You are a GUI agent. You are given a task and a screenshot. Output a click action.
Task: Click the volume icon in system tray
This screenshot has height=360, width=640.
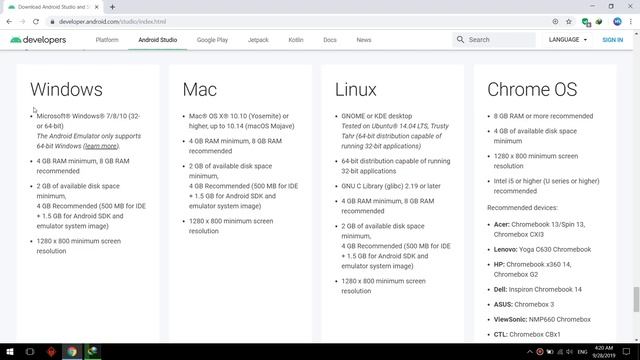point(570,351)
